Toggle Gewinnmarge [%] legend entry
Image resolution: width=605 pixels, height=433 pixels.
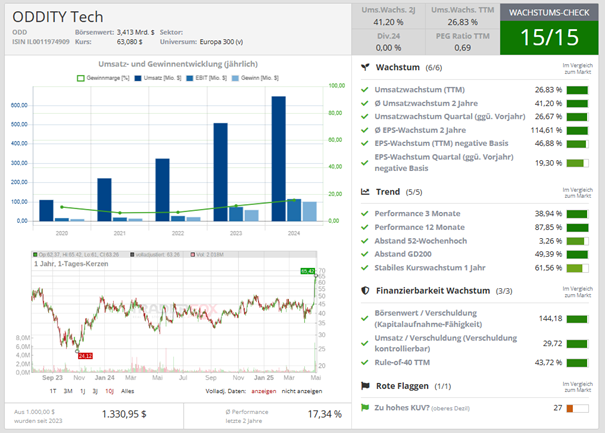coord(103,78)
